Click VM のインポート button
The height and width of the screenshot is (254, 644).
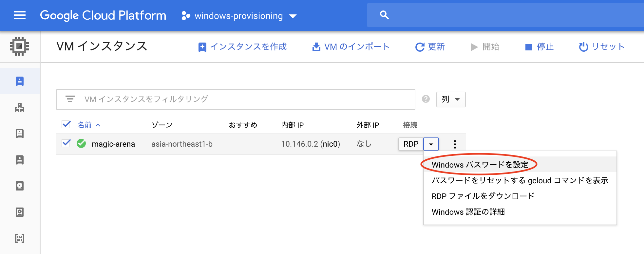point(350,47)
